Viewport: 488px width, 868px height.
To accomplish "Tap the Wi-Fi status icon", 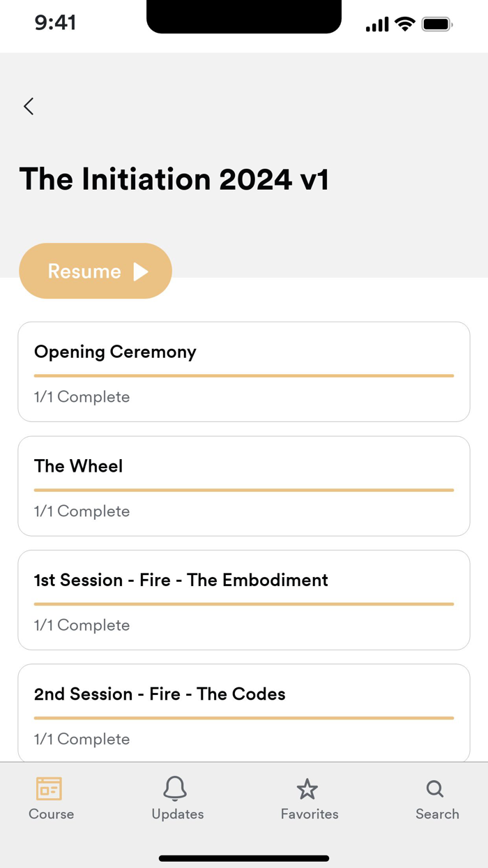I will [x=404, y=24].
